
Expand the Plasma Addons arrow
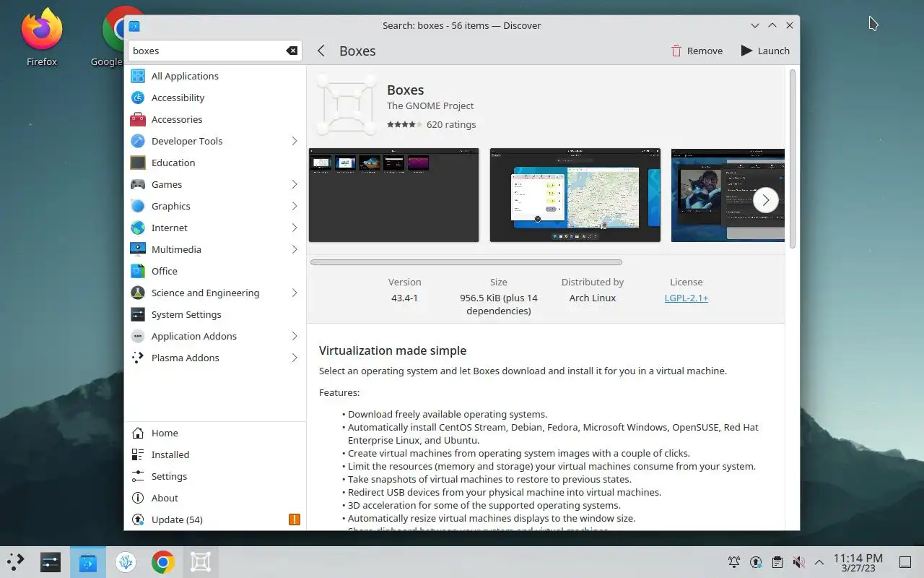tap(295, 358)
